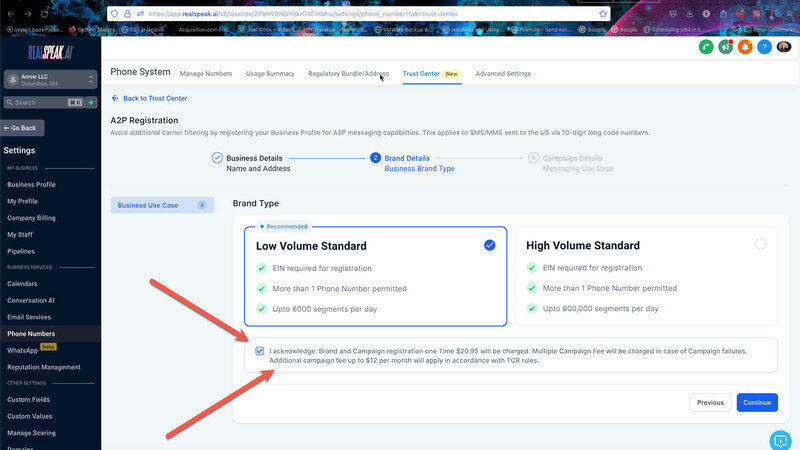Screen dimensions: 800x450
Task: Toggle the I acknowledge fee checkbox
Action: click(x=260, y=351)
